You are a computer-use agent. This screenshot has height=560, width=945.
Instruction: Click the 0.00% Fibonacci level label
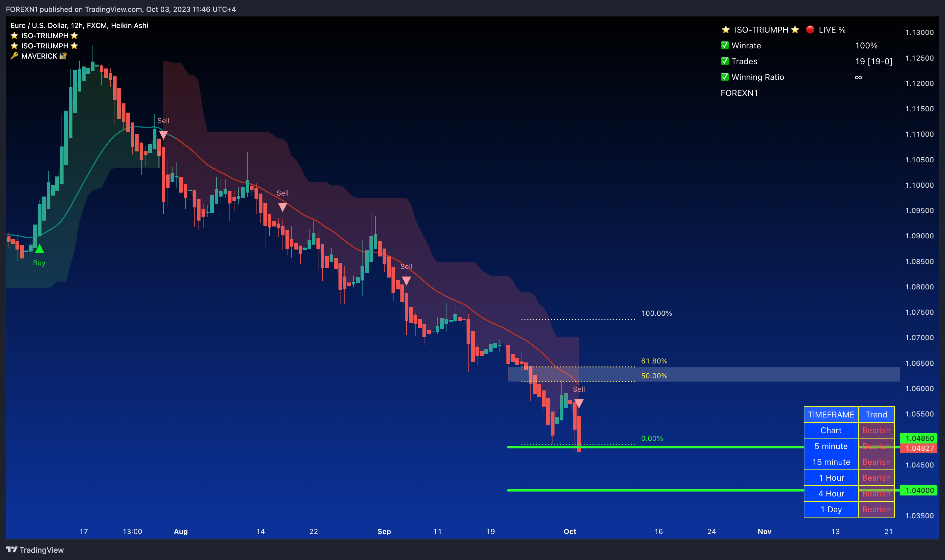pos(652,438)
